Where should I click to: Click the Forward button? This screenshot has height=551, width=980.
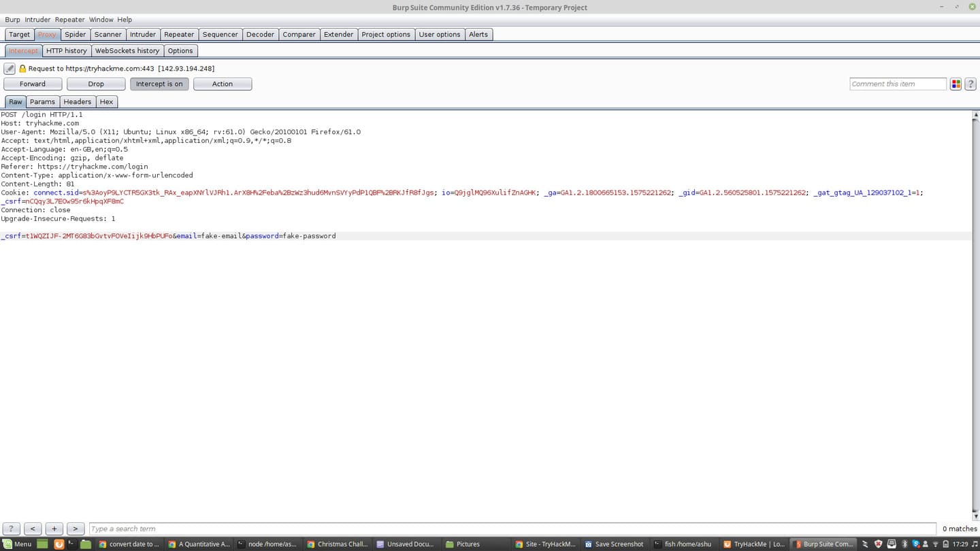[32, 84]
